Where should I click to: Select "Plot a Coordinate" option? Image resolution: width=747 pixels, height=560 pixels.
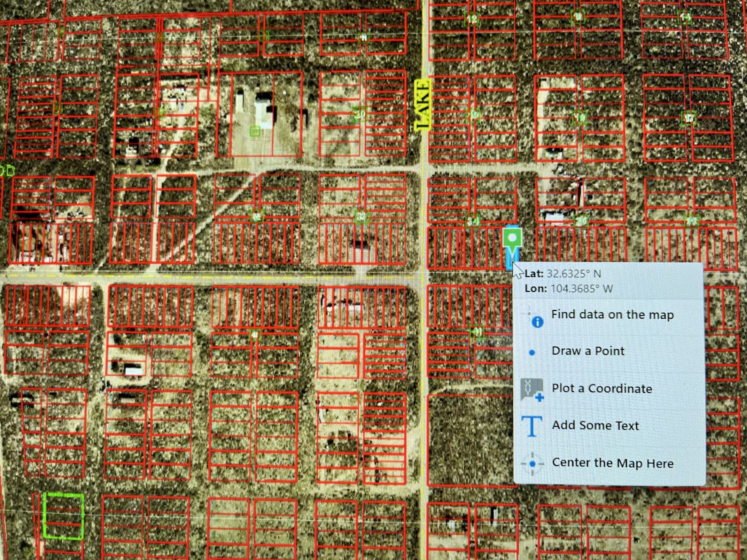tap(601, 388)
